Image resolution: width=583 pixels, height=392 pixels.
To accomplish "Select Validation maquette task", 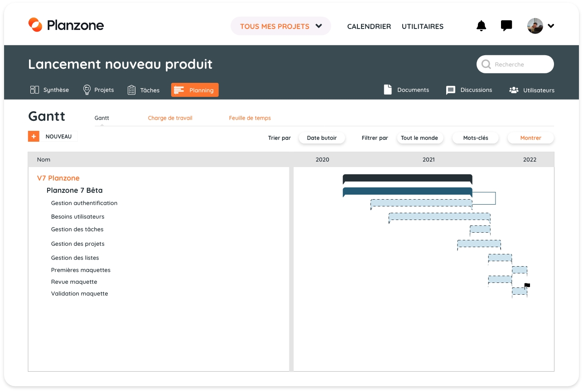I will pyautogui.click(x=79, y=293).
